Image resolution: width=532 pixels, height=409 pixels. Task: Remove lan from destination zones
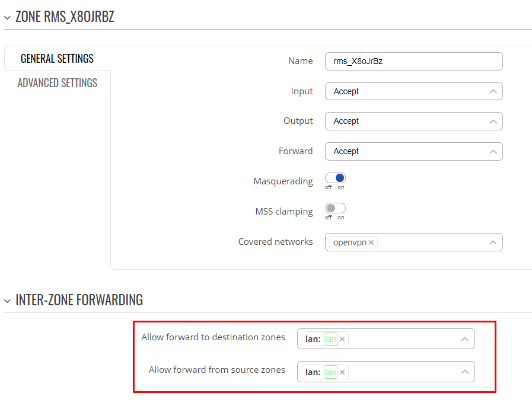(x=342, y=339)
